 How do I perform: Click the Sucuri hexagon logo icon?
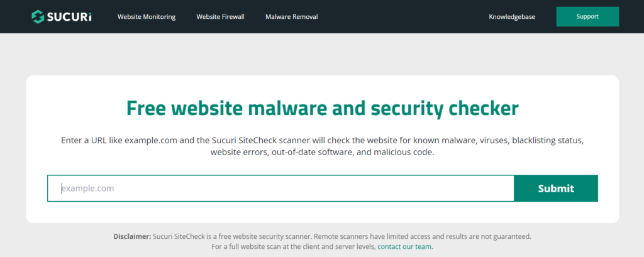tap(38, 16)
